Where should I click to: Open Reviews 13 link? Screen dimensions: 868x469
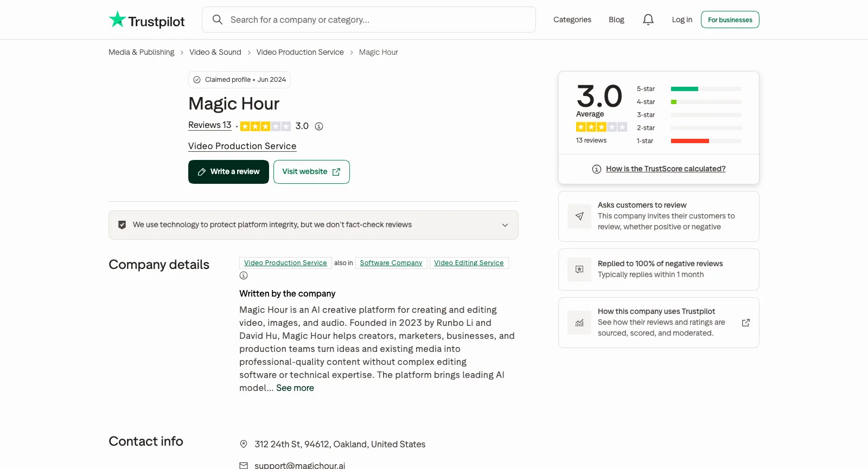(x=210, y=125)
